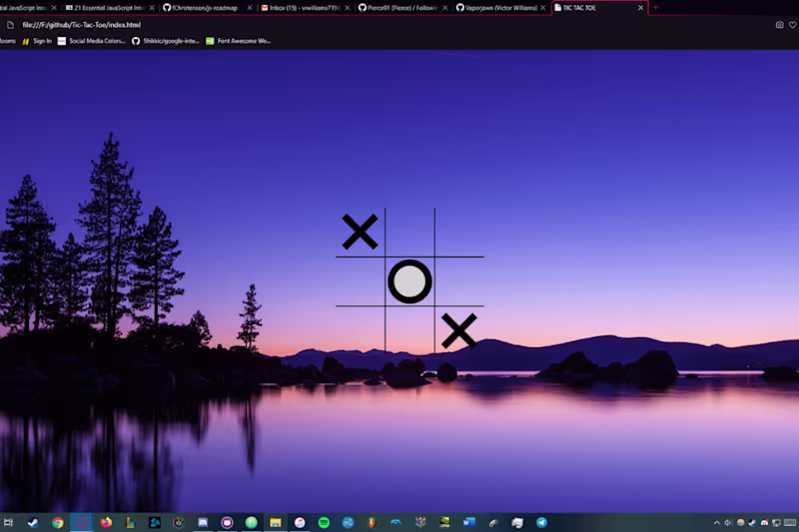Close the Pierce01 (Pierce) tab

(444, 8)
